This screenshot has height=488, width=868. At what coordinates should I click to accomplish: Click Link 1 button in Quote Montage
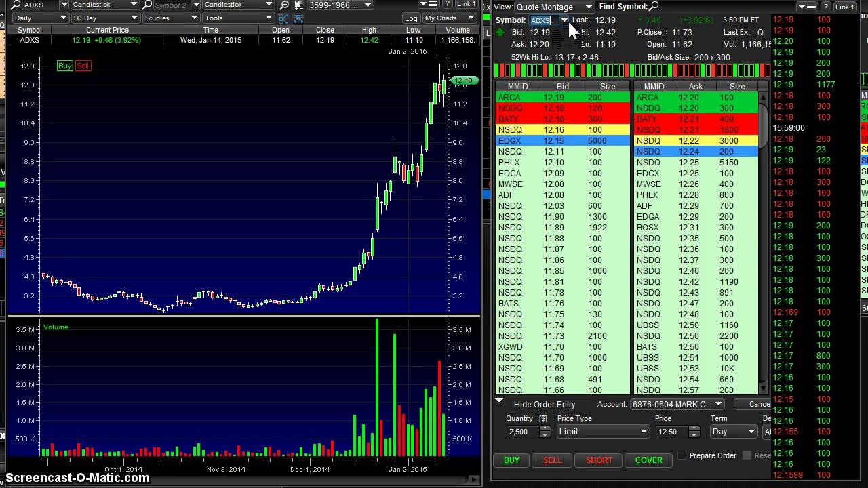pyautogui.click(x=844, y=7)
